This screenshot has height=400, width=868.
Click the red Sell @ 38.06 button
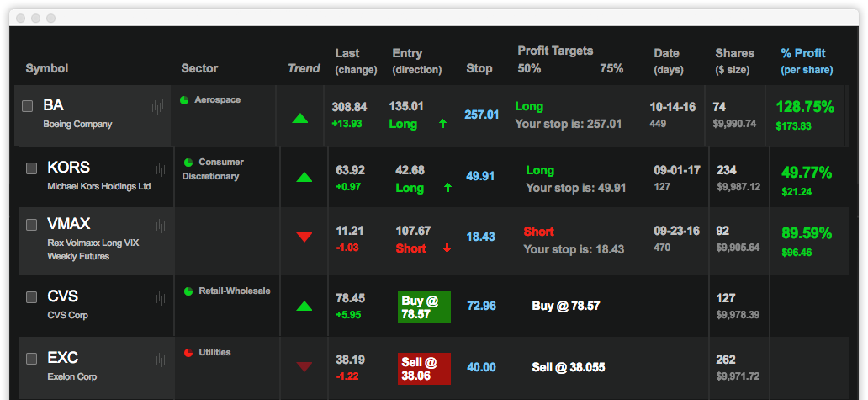(424, 369)
